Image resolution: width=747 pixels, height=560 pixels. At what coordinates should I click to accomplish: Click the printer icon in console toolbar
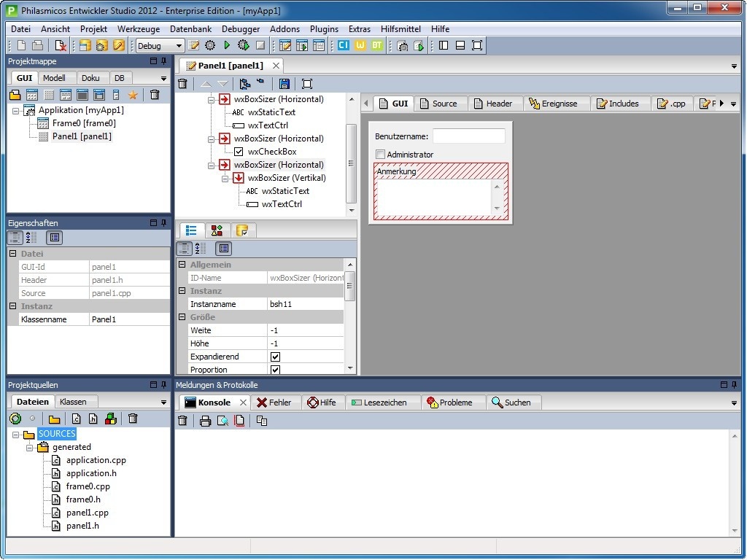coord(205,421)
